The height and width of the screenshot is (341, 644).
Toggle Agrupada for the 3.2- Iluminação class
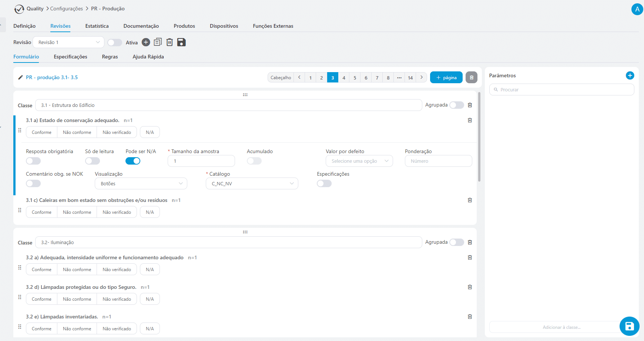point(456,242)
